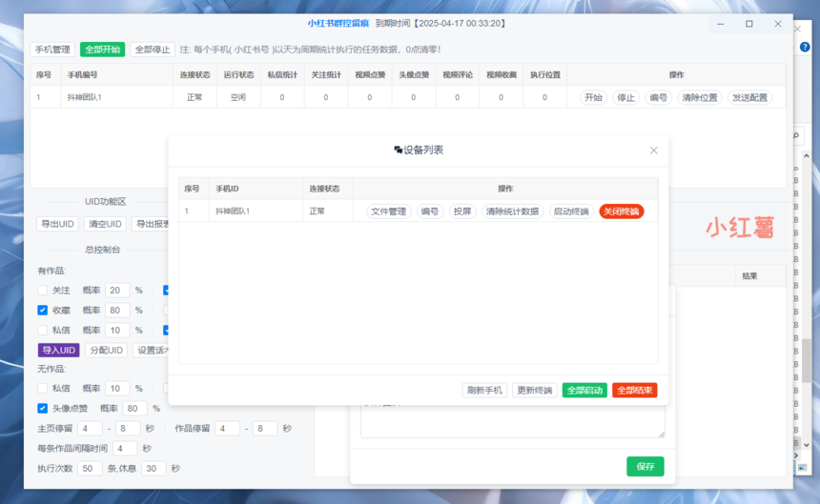Click the 作品停留 maximum field showing 8

(x=265, y=429)
